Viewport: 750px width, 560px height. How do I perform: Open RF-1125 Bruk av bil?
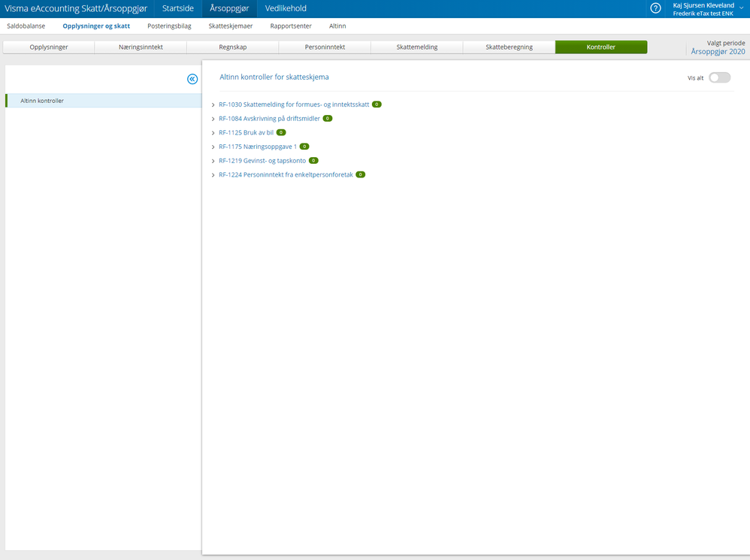246,132
